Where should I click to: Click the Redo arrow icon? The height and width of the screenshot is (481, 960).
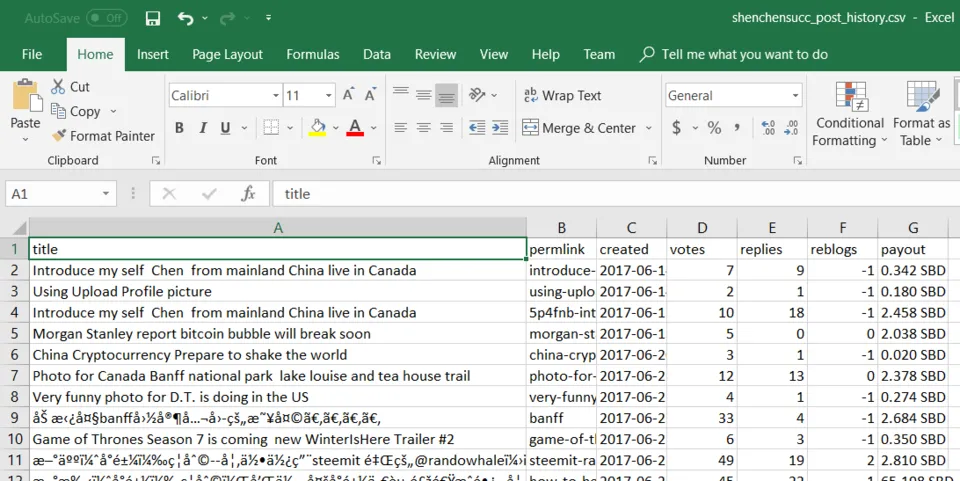tap(227, 18)
